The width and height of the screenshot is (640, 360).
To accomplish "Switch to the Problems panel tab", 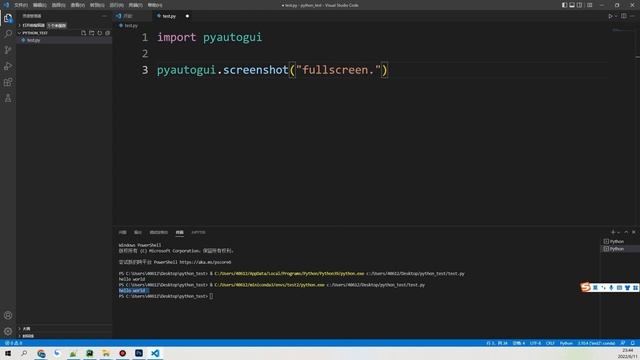I will point(122,232).
